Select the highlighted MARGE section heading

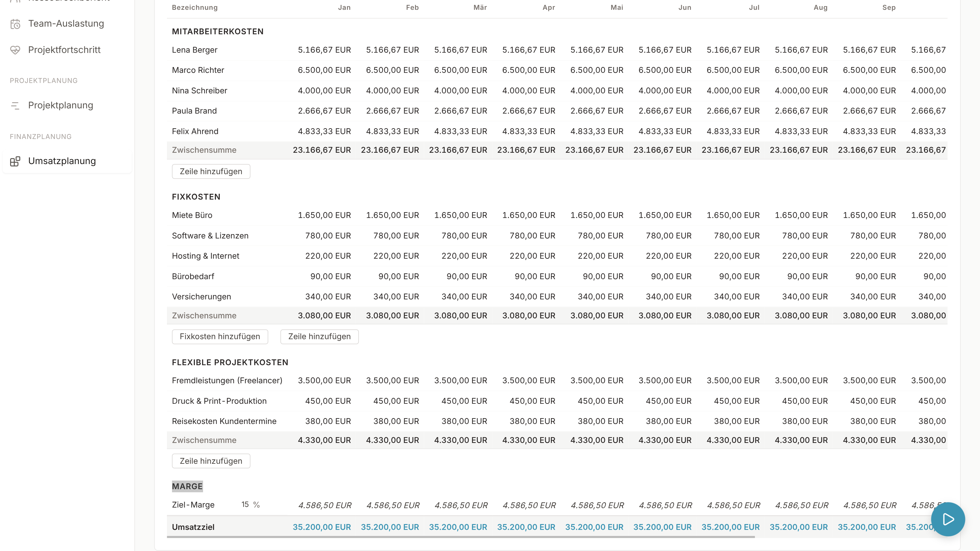tap(187, 486)
